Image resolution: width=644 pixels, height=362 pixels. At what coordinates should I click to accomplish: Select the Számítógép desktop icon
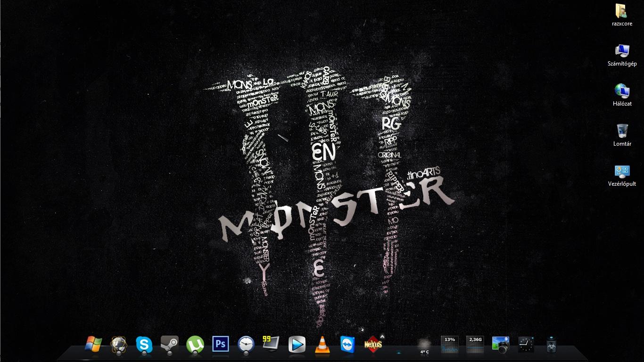pyautogui.click(x=622, y=55)
